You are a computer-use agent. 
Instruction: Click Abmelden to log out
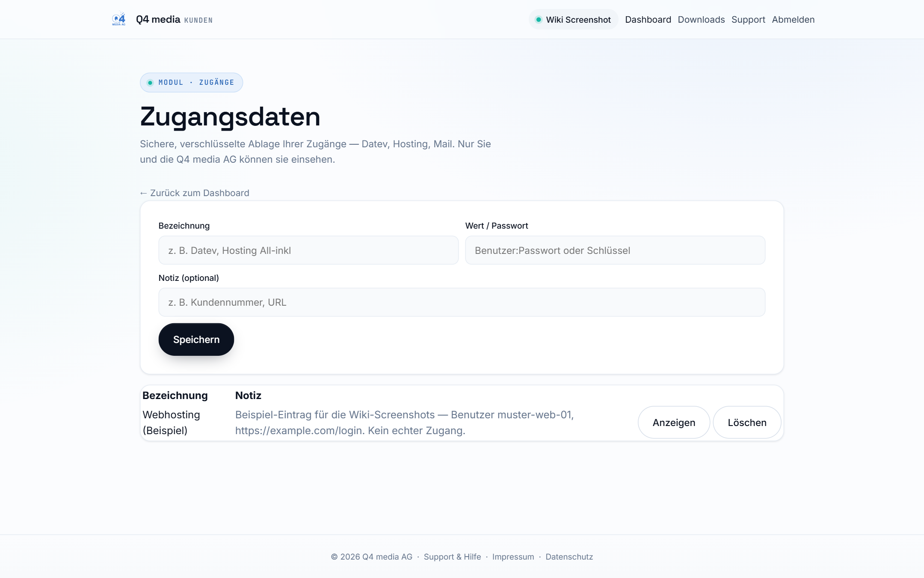point(793,20)
